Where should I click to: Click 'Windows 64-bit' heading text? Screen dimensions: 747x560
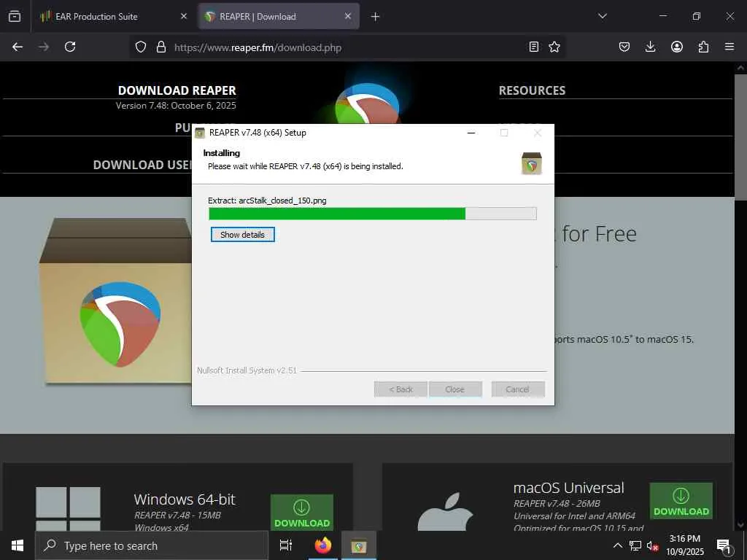coord(185,499)
